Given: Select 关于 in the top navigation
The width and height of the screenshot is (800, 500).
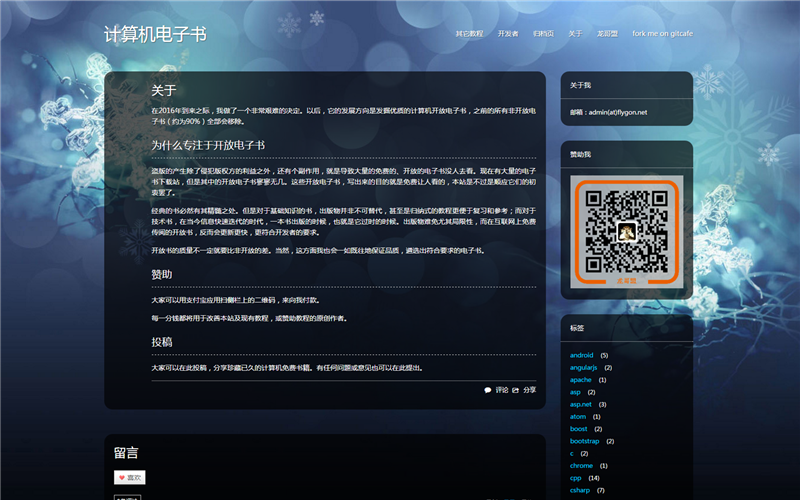Looking at the screenshot, I should (x=575, y=34).
